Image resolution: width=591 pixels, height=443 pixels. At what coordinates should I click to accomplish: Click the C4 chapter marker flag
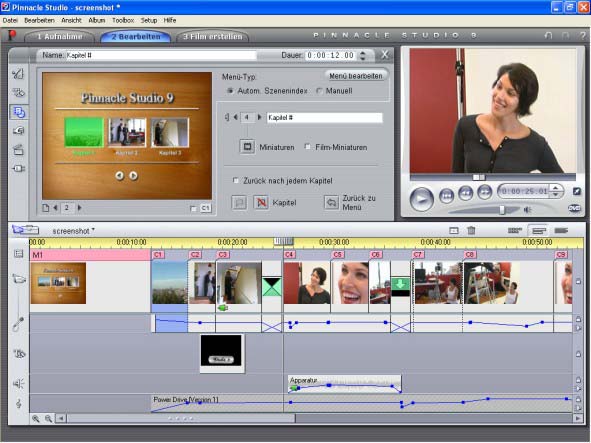tap(289, 255)
